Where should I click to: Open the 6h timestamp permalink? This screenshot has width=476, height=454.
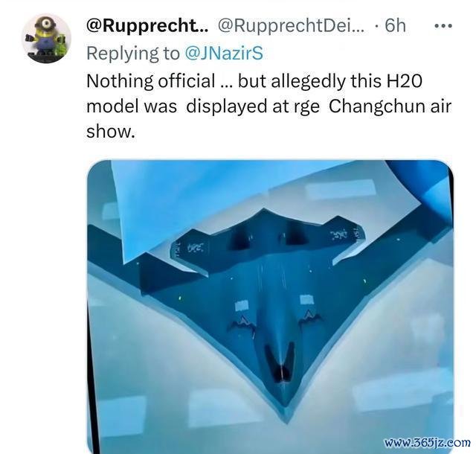395,25
